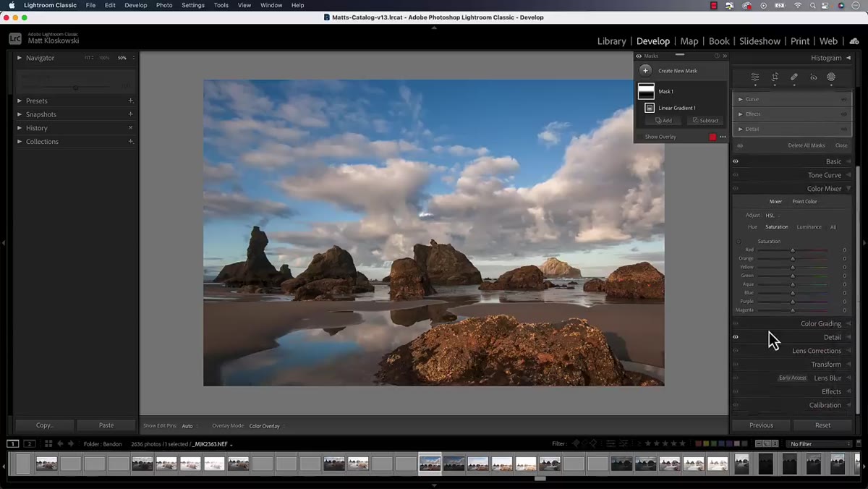Click the Add button under Mask 1
Viewport: 868px width, 489px height.
coord(663,121)
